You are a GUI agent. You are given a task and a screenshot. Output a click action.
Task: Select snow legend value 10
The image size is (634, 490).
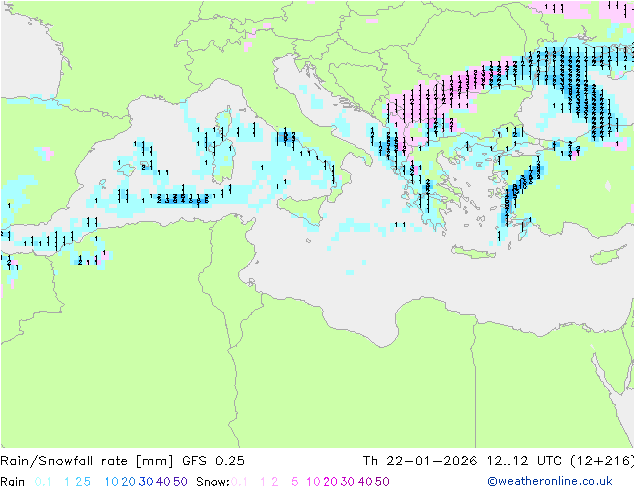click(x=313, y=482)
